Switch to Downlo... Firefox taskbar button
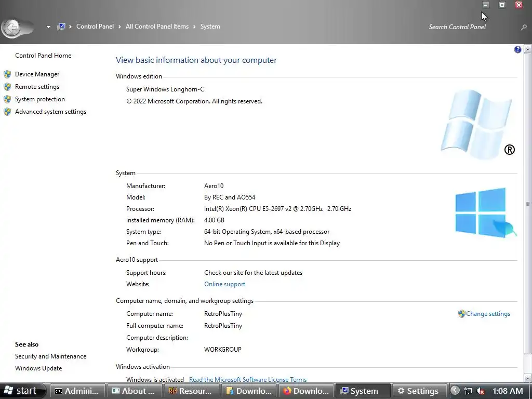Image resolution: width=532 pixels, height=399 pixels. (x=305, y=391)
